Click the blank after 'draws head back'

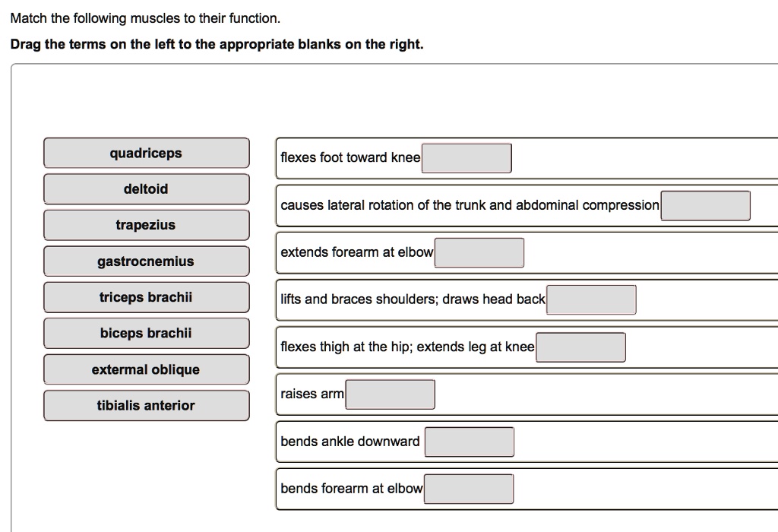(x=591, y=299)
